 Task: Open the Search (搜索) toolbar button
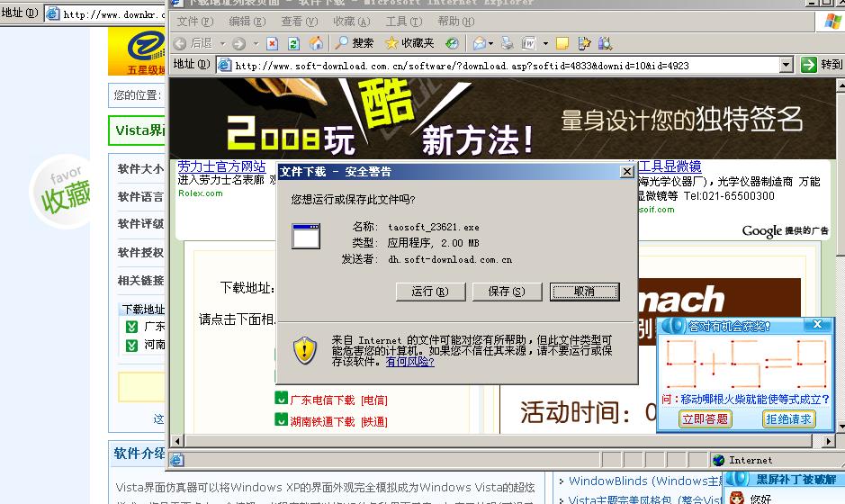354,43
